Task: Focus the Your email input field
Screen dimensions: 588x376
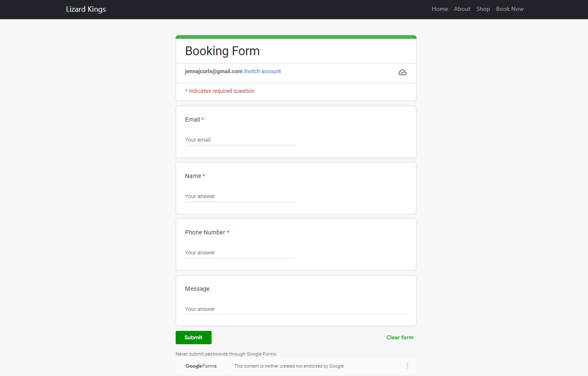Action: [240, 140]
